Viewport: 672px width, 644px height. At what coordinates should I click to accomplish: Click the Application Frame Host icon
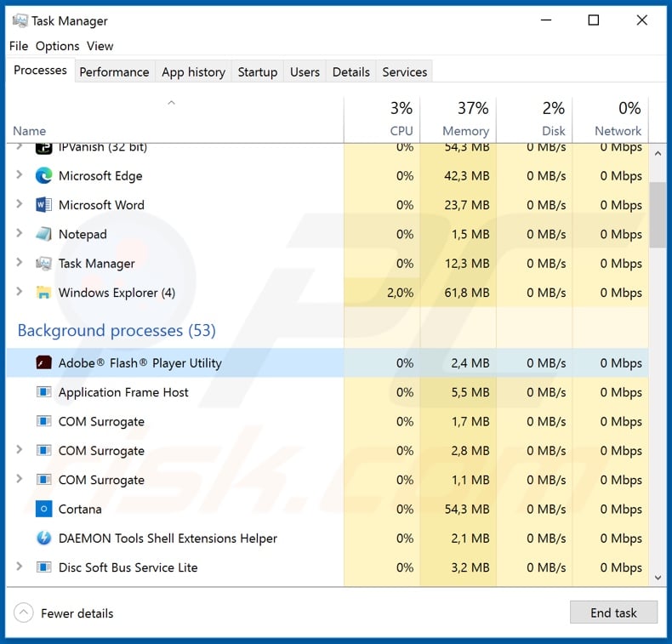(43, 392)
